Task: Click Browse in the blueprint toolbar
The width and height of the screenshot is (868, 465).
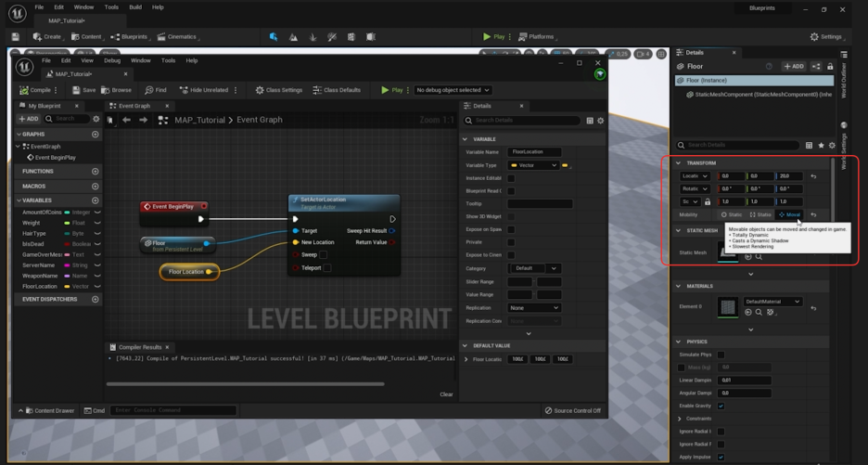Action: 116,90
